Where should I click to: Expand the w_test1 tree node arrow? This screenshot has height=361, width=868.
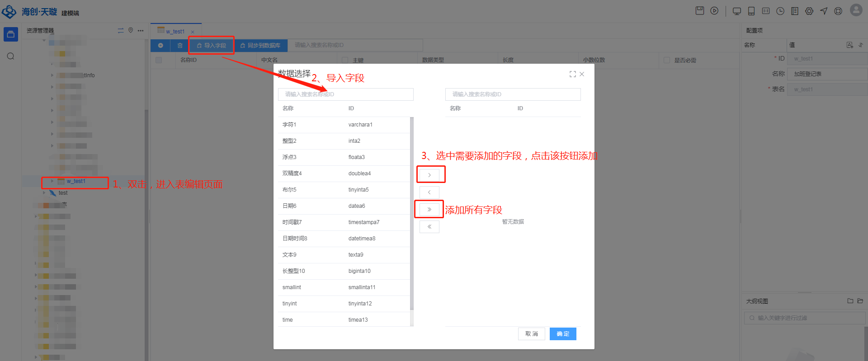tap(52, 181)
